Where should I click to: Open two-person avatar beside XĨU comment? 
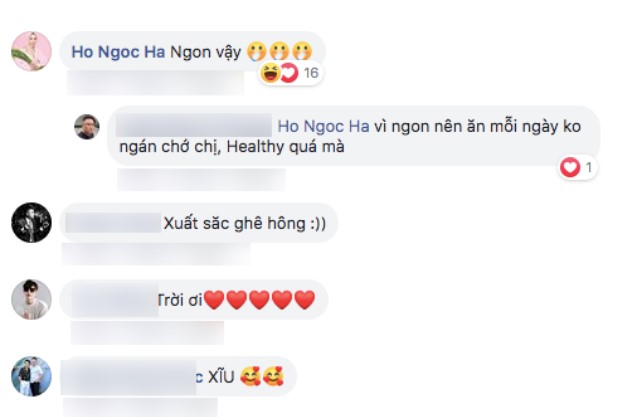tap(31, 376)
